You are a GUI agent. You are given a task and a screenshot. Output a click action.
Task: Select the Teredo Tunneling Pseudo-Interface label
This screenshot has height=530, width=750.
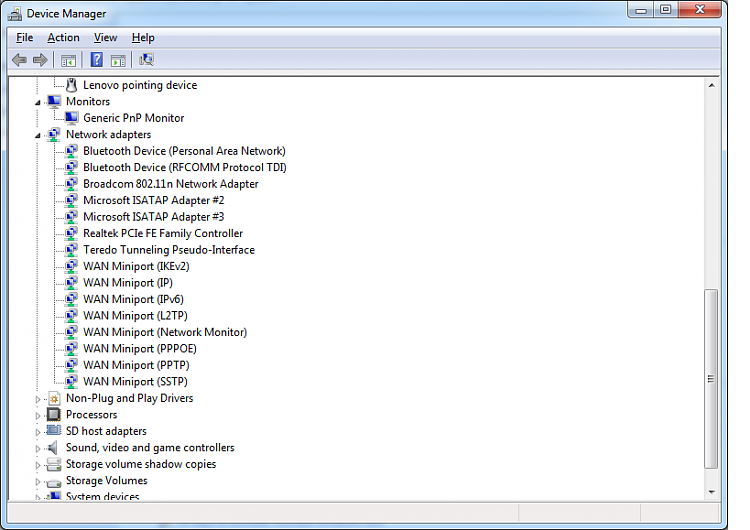tap(169, 250)
